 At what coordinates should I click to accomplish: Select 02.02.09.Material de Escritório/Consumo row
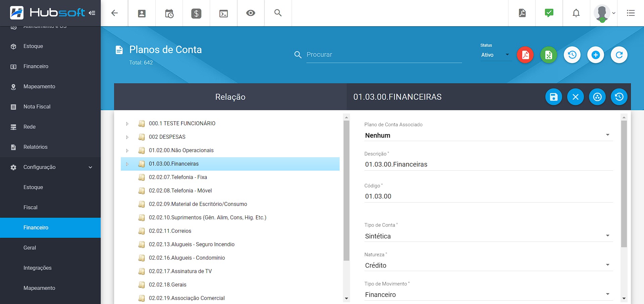(x=230, y=204)
